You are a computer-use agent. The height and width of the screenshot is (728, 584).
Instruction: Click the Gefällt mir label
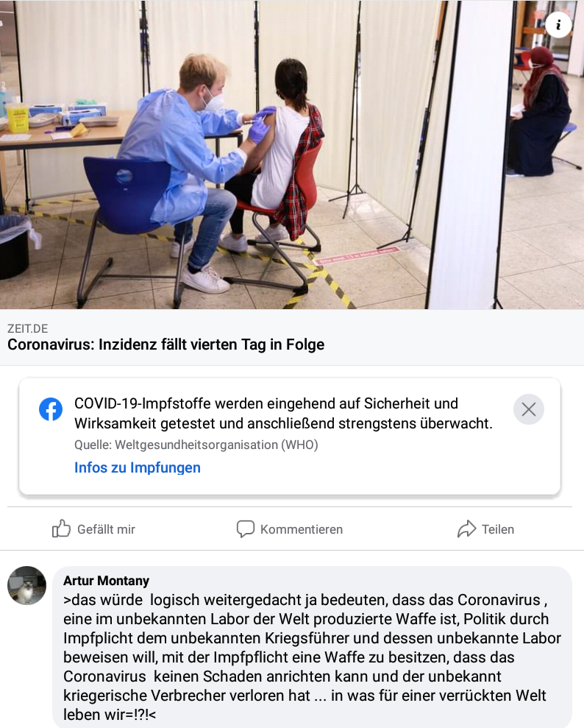pos(106,529)
